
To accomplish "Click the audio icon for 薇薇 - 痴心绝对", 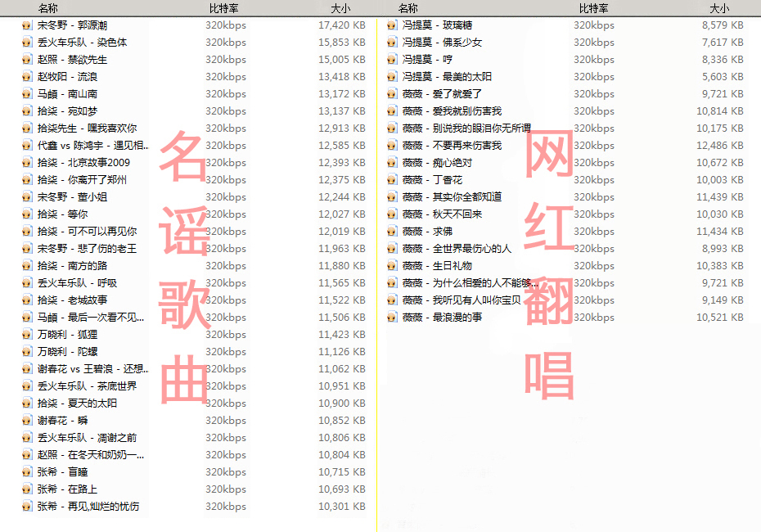I will [x=392, y=163].
